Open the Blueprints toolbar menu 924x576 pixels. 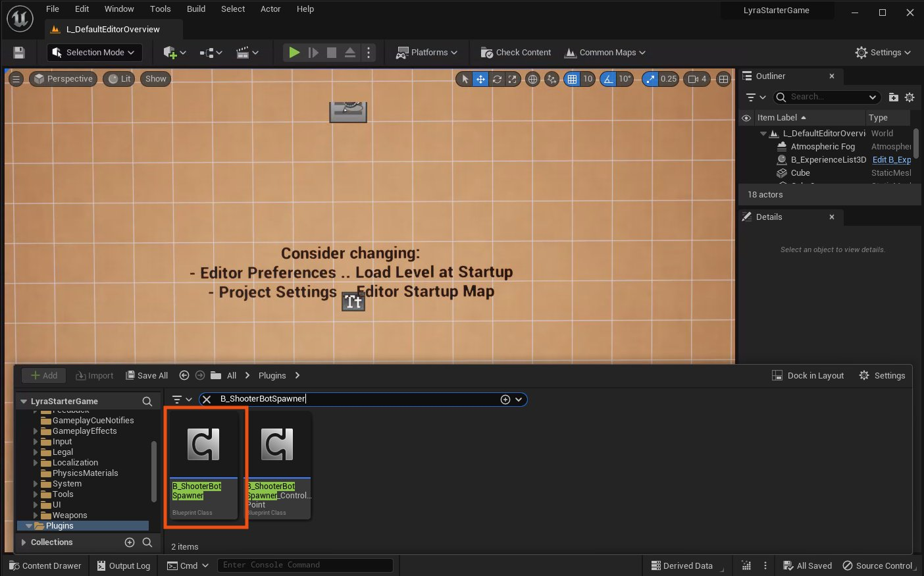click(211, 53)
